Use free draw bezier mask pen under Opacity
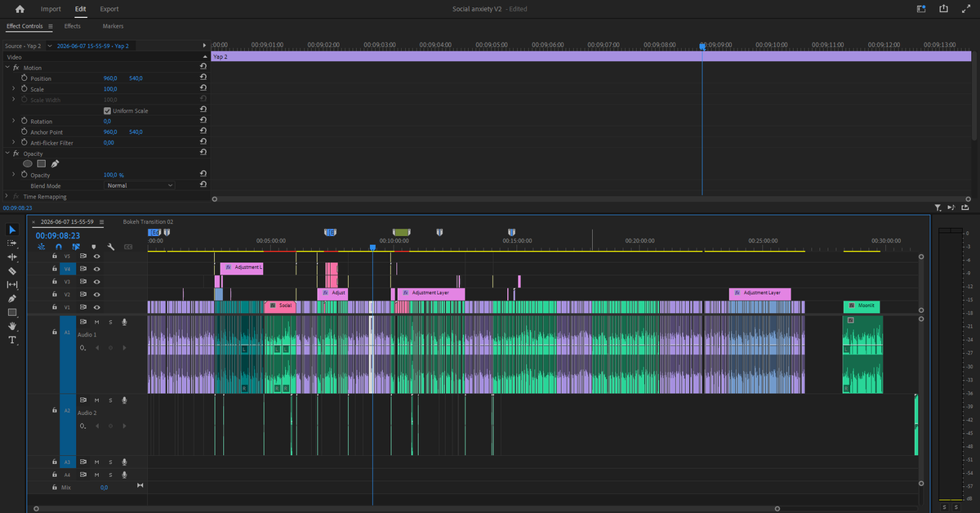The height and width of the screenshot is (513, 980). tap(55, 163)
